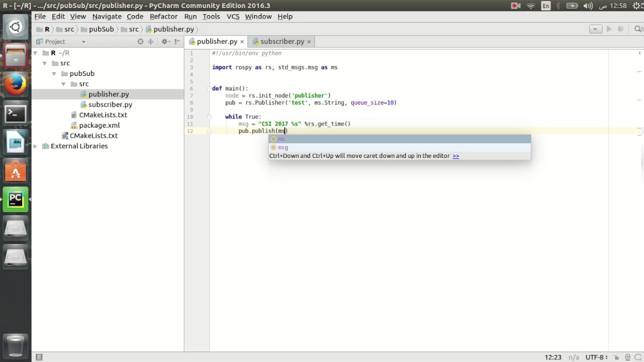Viewport: 644px width, 362px height.
Task: Collapse the top-level src folder
Action: tap(45, 63)
